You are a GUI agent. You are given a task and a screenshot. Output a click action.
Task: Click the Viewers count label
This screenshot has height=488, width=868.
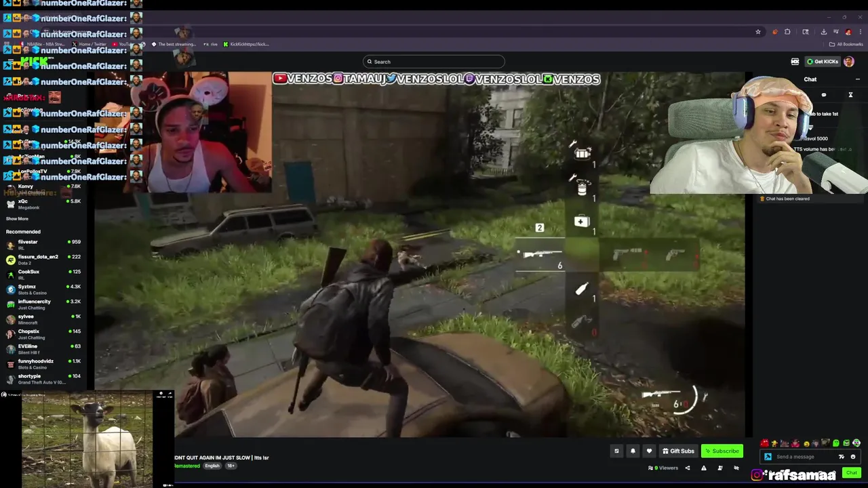pyautogui.click(x=663, y=468)
